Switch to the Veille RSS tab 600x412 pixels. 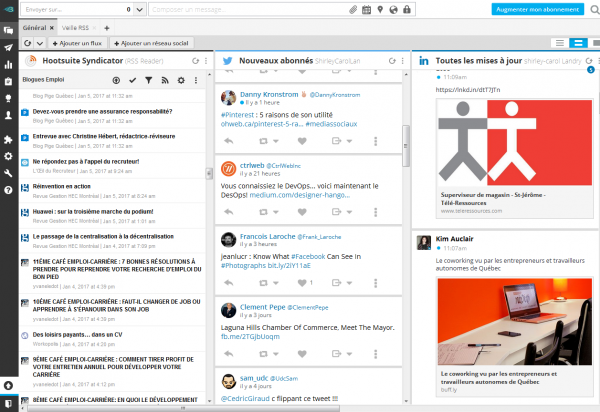click(x=75, y=28)
